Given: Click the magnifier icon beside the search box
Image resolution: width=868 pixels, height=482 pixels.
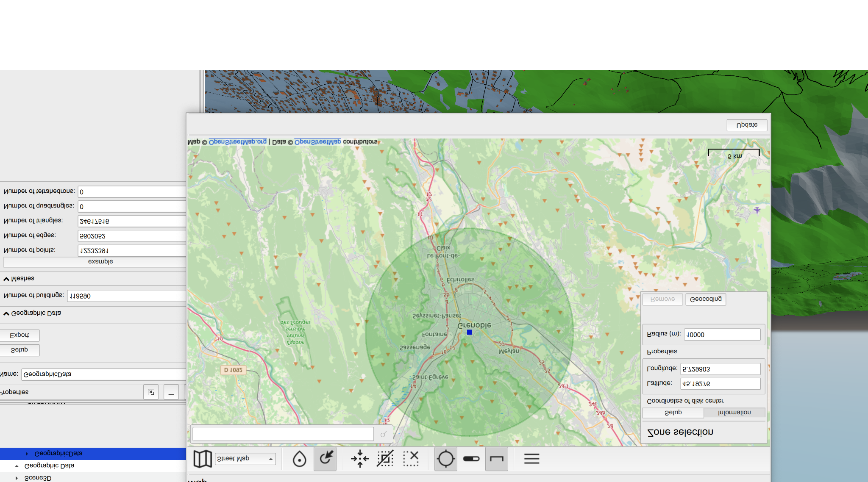Looking at the screenshot, I should pos(384,434).
